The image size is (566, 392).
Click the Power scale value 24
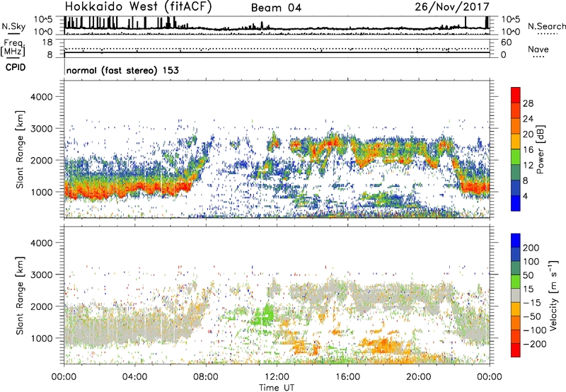528,119
